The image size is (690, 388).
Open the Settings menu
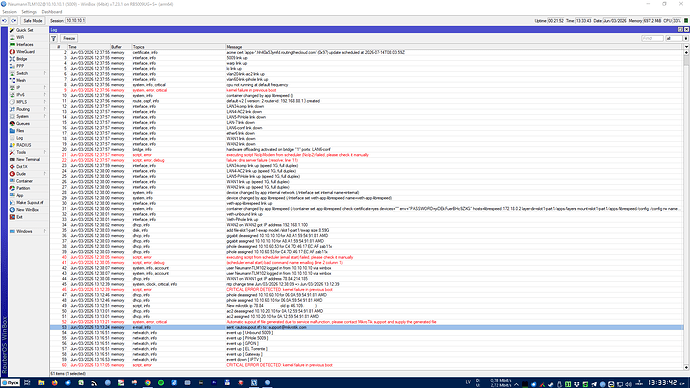click(x=29, y=12)
